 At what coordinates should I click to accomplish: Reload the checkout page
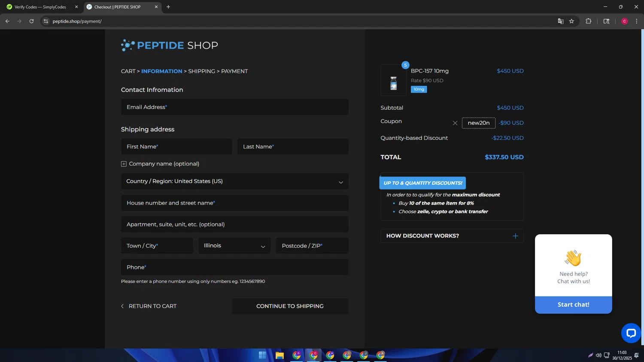pos(31,21)
